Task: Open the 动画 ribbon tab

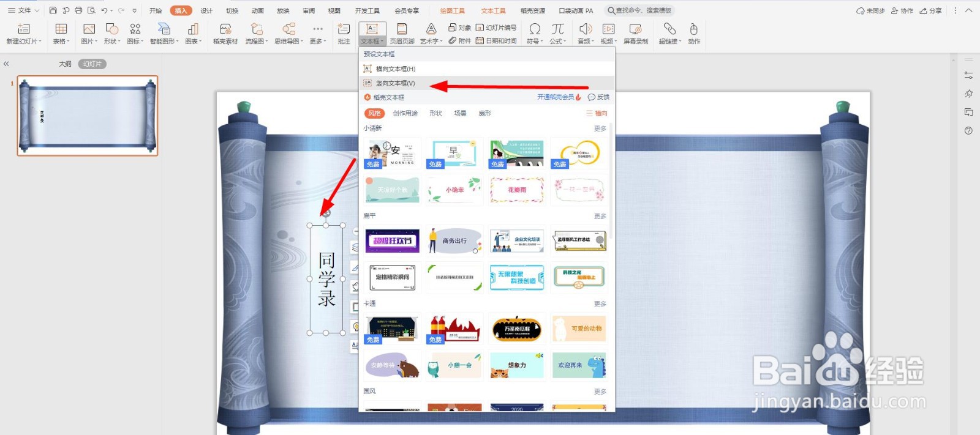Action: pos(258,10)
